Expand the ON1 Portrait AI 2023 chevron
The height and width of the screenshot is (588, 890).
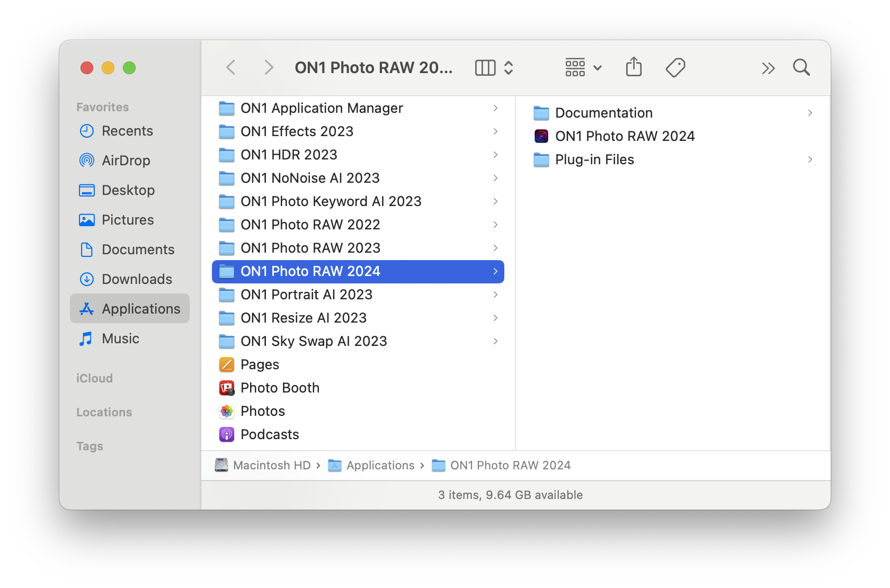click(495, 295)
